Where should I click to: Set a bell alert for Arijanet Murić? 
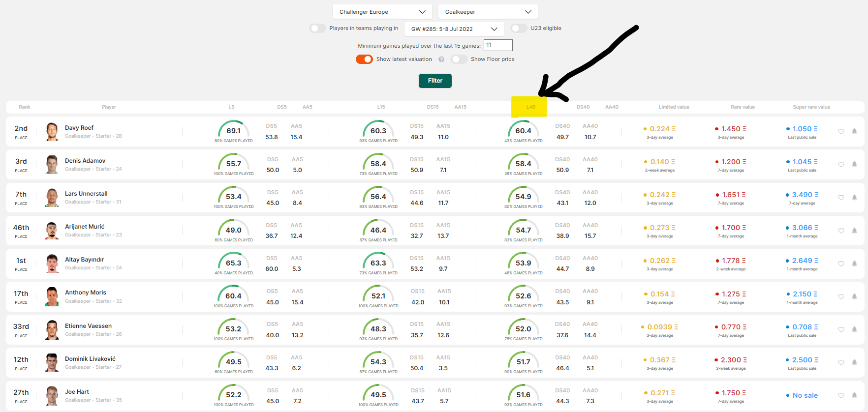click(854, 231)
